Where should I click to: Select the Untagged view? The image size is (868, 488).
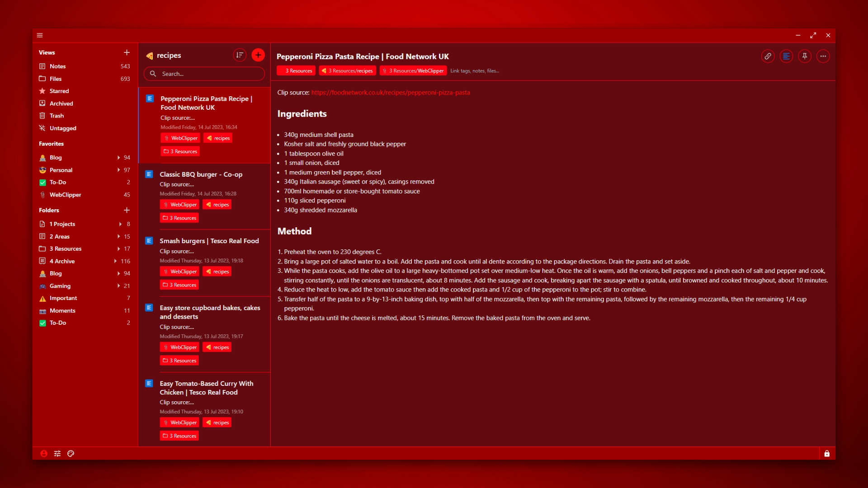click(63, 128)
